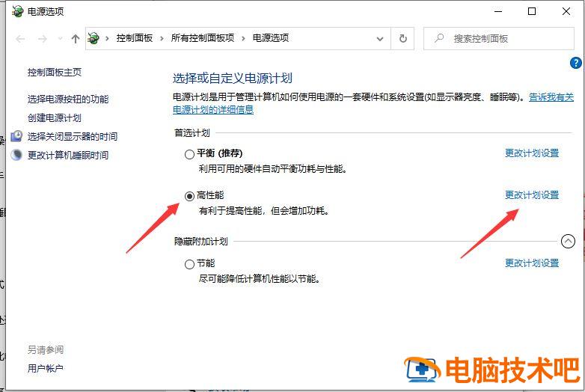The height and width of the screenshot is (392, 585).
Task: Open 创建电源计划 link
Action: 55,118
